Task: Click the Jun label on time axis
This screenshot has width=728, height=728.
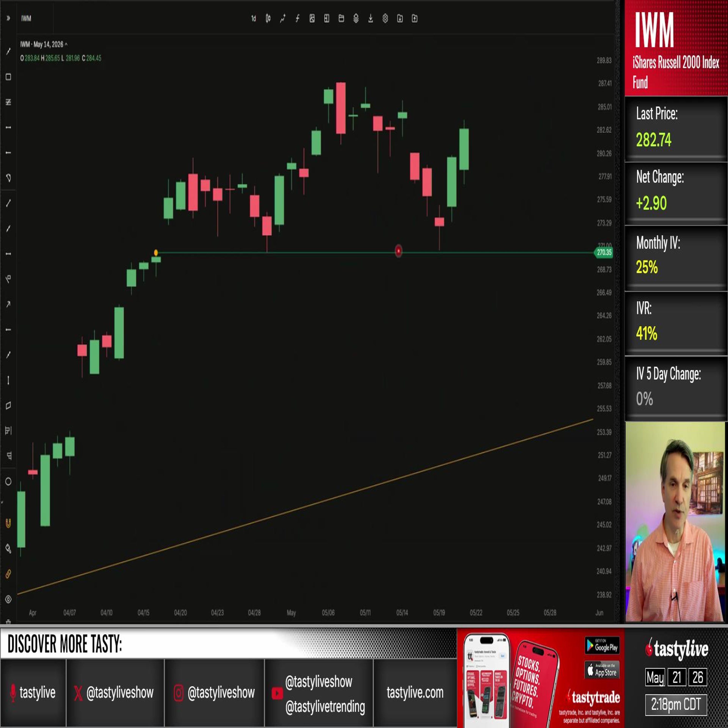Action: [x=599, y=613]
